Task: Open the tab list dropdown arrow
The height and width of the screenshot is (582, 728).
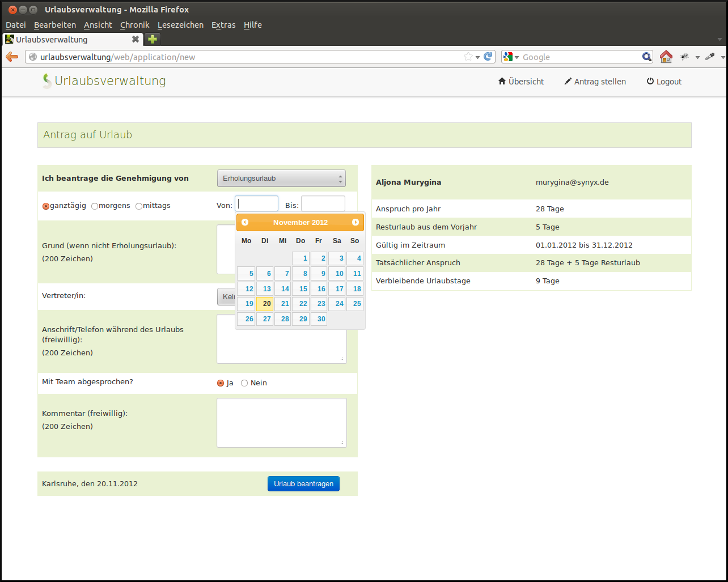Action: click(x=720, y=40)
